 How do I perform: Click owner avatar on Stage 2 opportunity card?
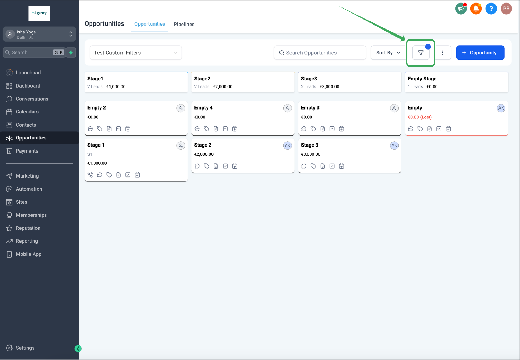287,145
